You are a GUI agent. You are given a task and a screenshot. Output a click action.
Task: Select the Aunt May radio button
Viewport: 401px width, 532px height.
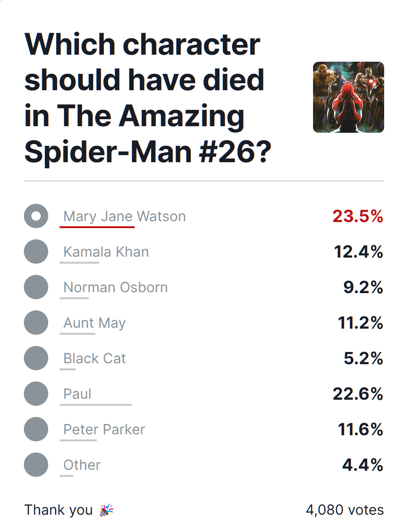coord(36,323)
